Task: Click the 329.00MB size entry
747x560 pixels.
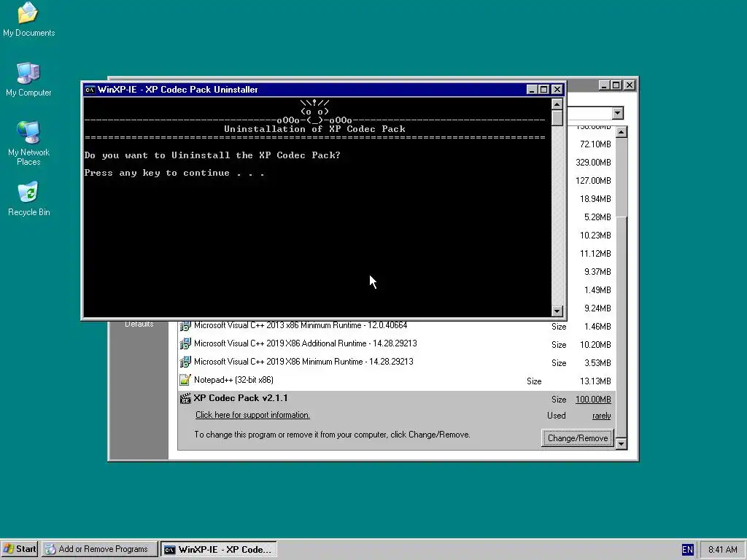Action: 593,163
